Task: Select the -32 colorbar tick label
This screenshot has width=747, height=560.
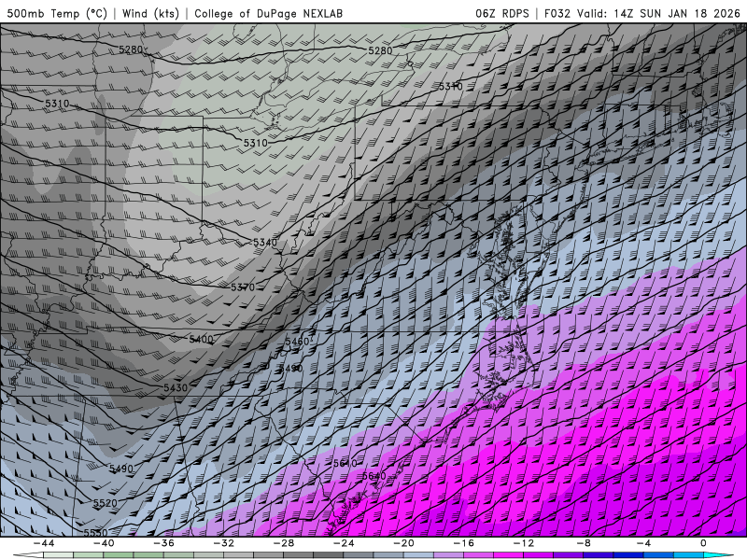Action: (x=223, y=543)
